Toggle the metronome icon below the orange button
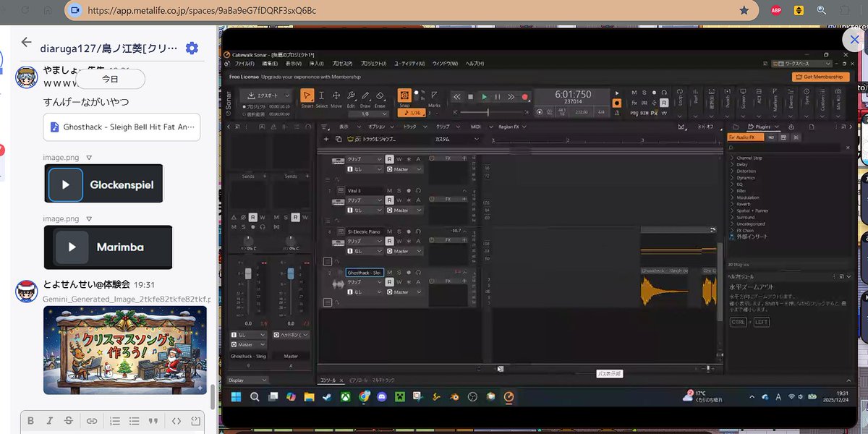 coord(617,113)
